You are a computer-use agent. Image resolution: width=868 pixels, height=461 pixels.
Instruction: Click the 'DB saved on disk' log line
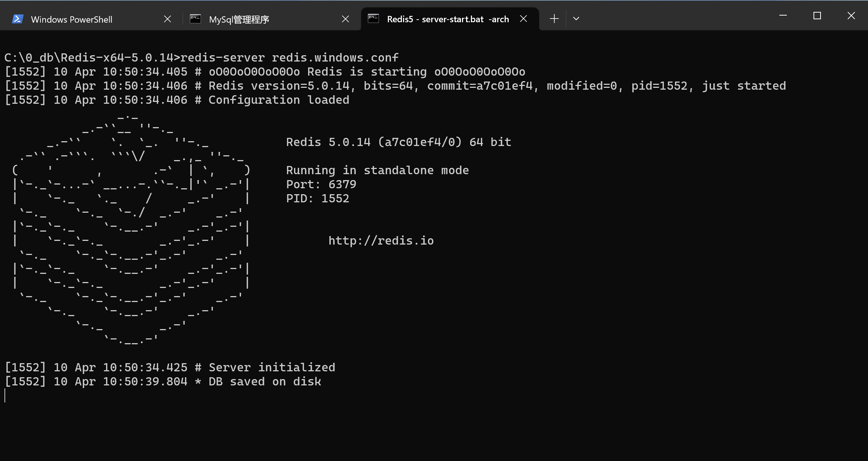163,382
